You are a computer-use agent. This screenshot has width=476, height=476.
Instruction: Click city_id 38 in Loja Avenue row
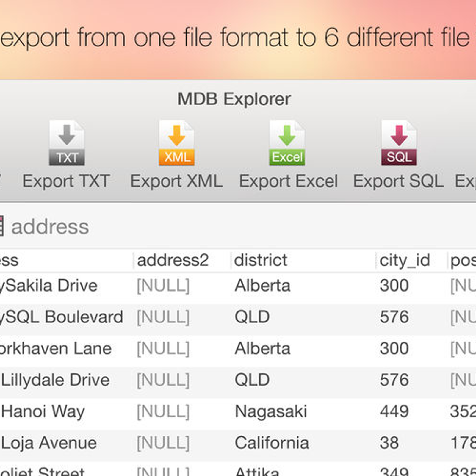[x=389, y=443]
